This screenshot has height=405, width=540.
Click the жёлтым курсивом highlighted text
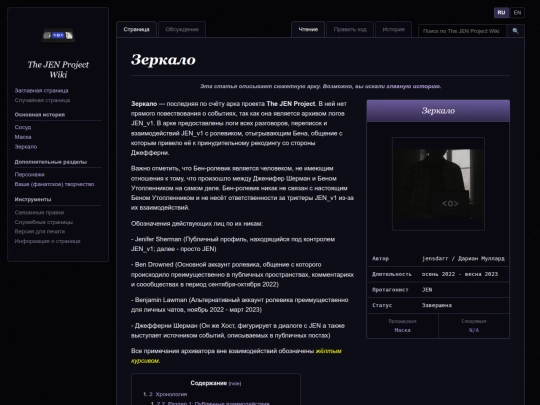236,356
